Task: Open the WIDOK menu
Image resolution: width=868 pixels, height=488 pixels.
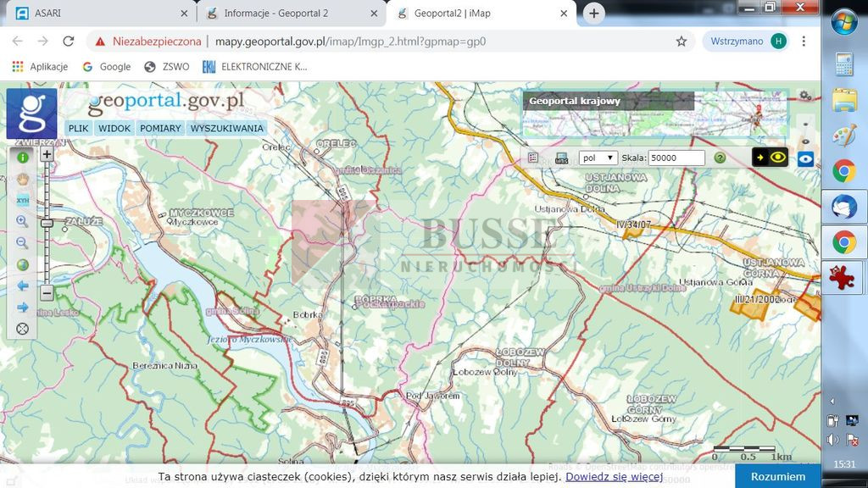Action: (114, 129)
